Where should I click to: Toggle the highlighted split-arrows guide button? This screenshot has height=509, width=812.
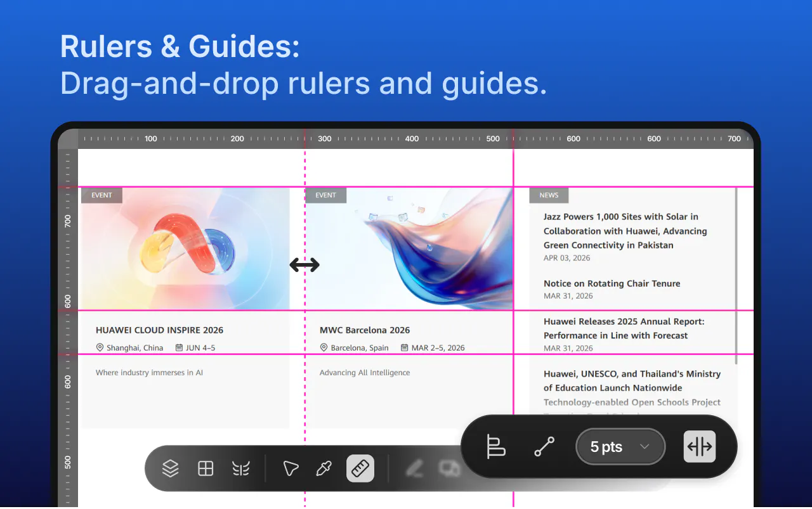coord(700,446)
